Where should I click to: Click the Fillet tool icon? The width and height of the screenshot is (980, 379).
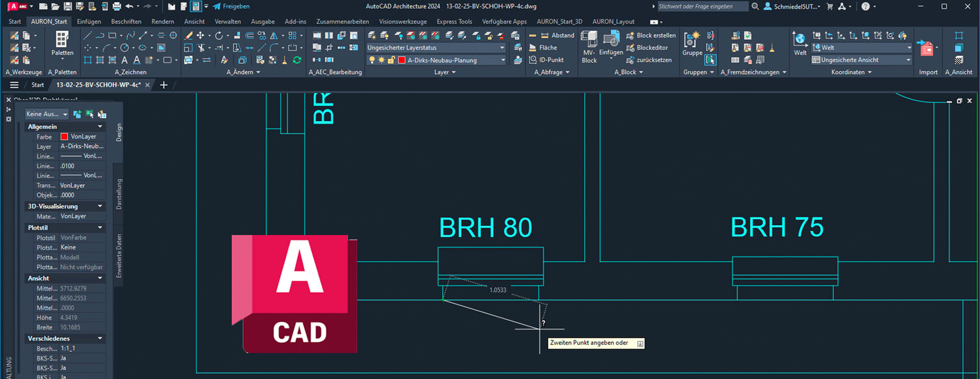point(274,47)
